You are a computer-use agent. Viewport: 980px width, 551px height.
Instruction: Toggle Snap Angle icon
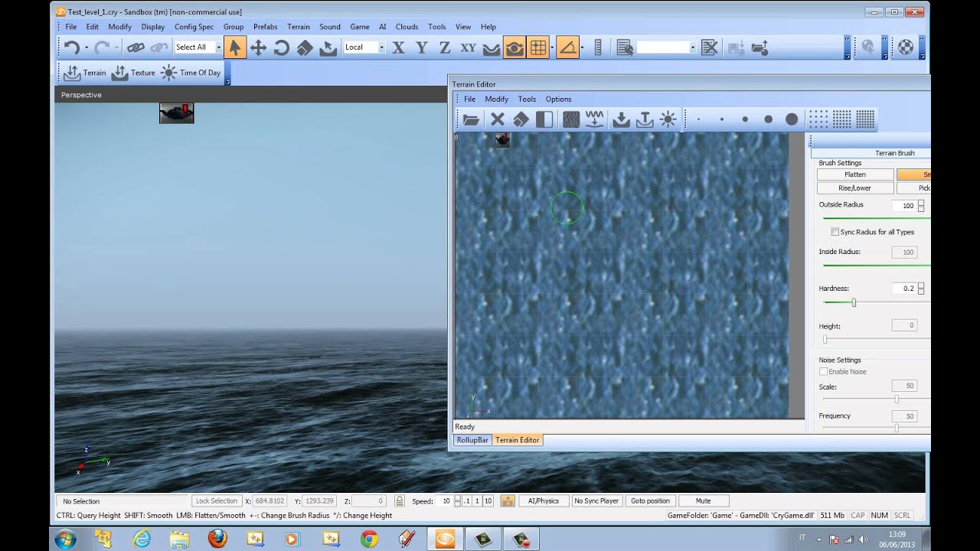567,47
